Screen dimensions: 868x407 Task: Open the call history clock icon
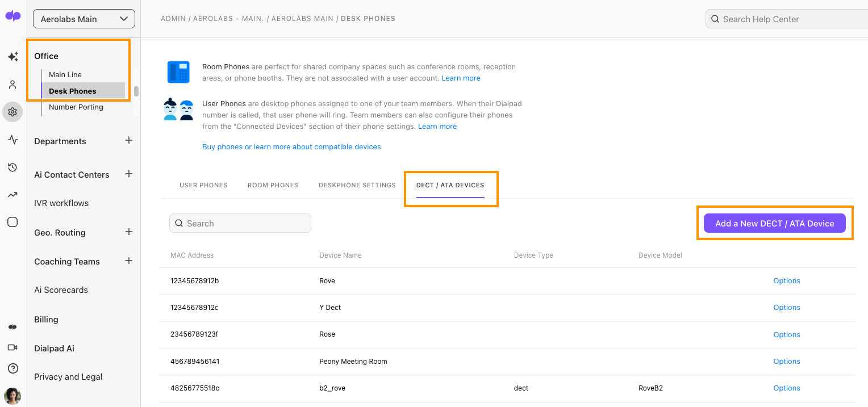pyautogui.click(x=12, y=167)
